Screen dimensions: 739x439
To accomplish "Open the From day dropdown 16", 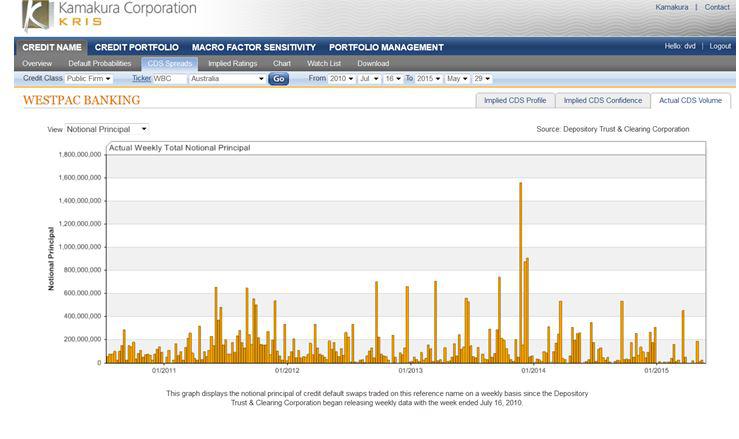I will [393, 79].
